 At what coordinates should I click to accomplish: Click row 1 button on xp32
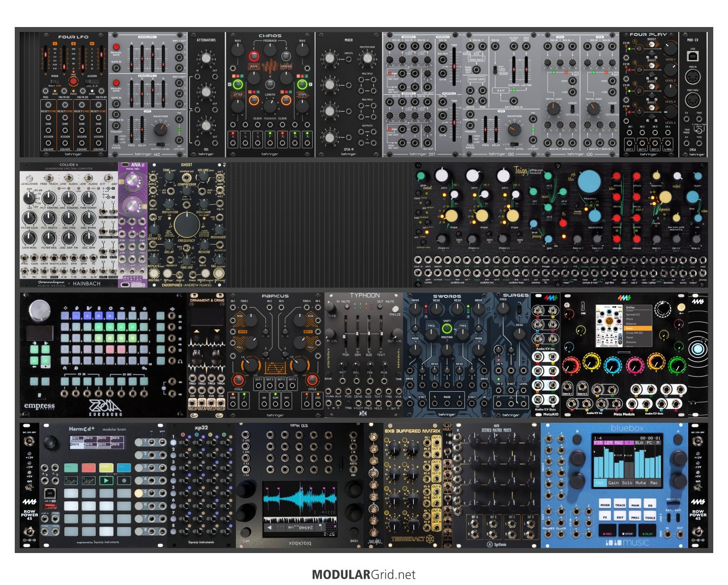tap(173, 442)
